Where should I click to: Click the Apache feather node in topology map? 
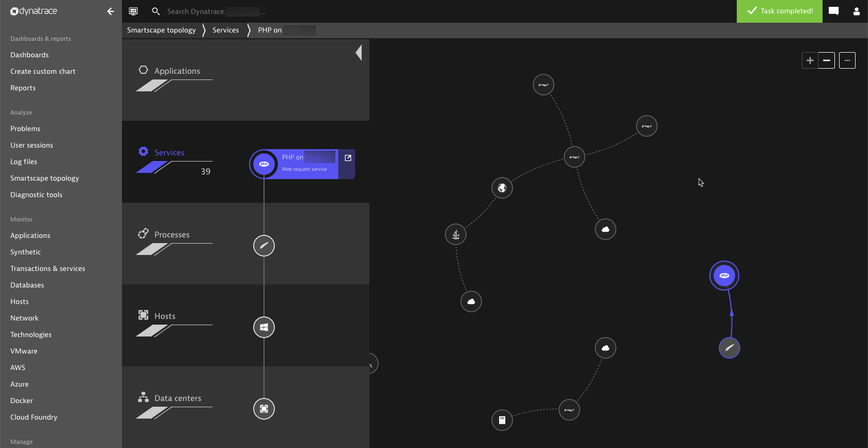(x=730, y=348)
